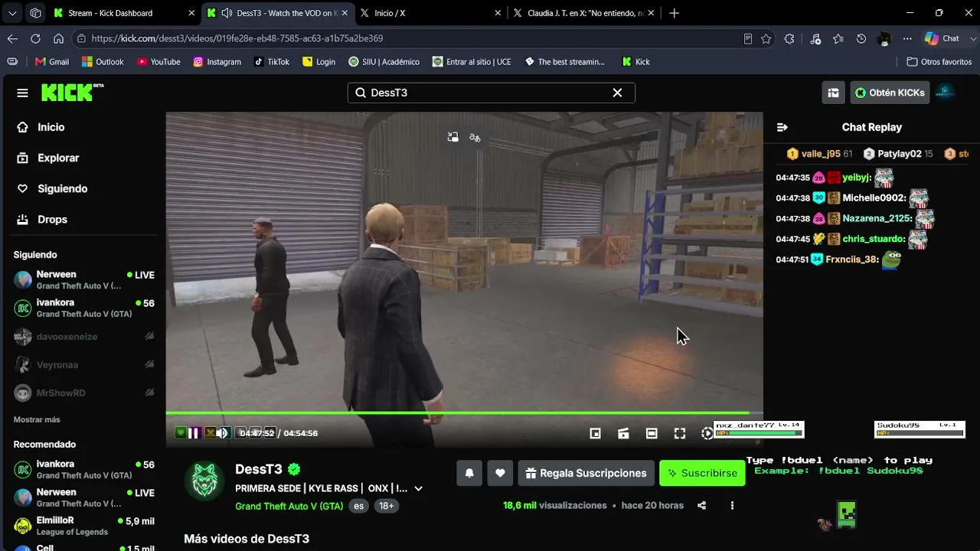Image resolution: width=980 pixels, height=551 pixels.
Task: Toggle theater mode in video player
Action: tap(652, 433)
